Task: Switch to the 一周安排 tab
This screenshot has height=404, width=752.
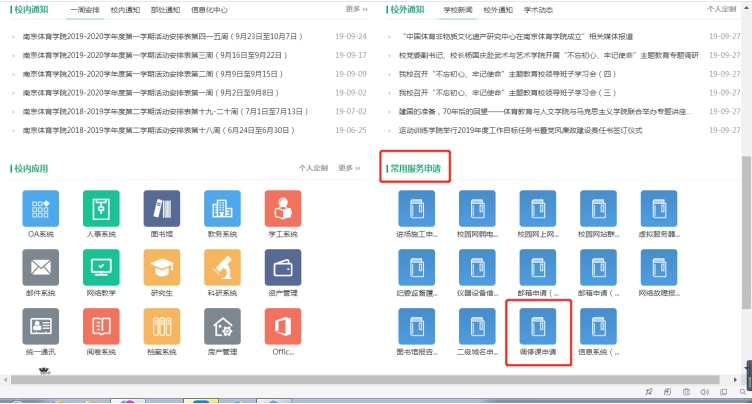Action: (85, 10)
